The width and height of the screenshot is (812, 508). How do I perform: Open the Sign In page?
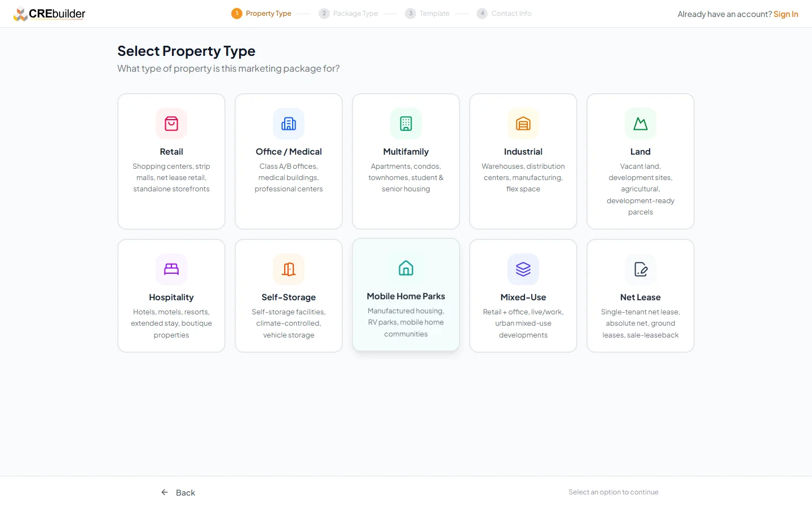(785, 14)
